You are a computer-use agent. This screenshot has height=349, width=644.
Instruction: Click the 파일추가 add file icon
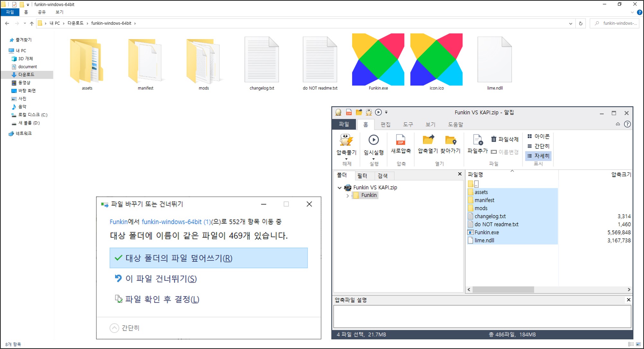478,140
